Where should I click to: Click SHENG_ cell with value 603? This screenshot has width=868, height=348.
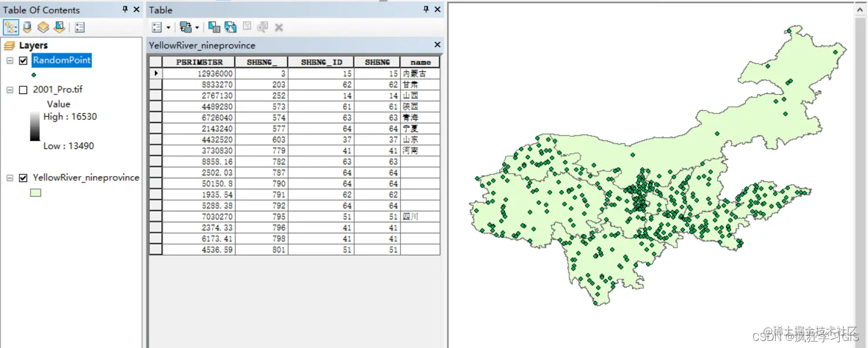261,140
